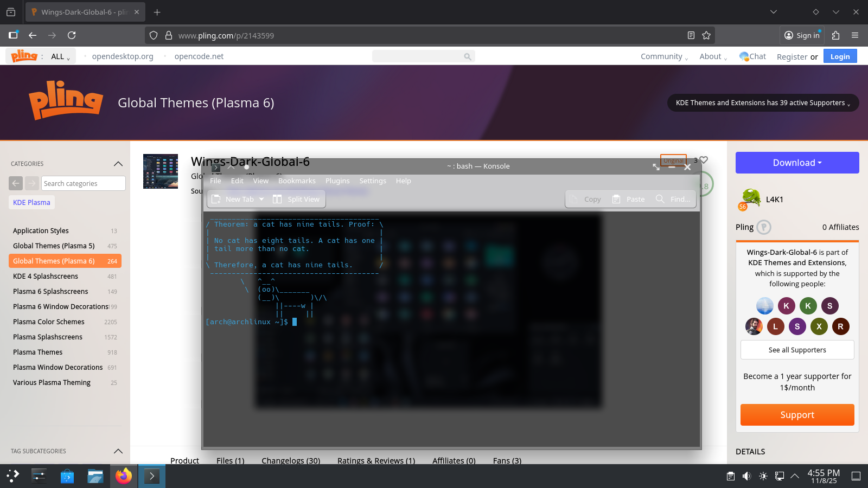Open the Chat link in Pling header
This screenshot has height=488, width=868.
[x=753, y=56]
